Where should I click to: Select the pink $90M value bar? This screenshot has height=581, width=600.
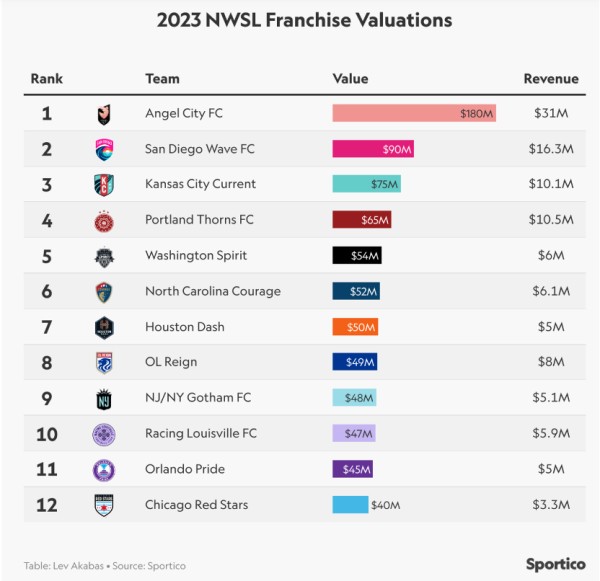pyautogui.click(x=373, y=149)
